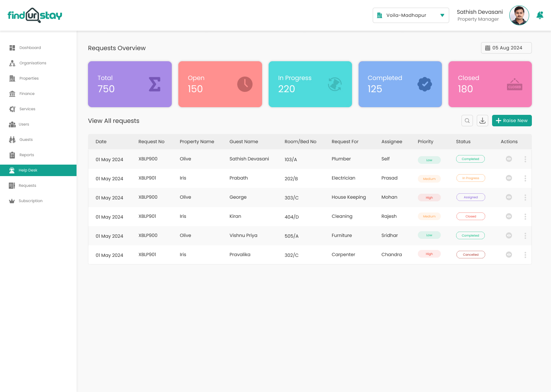Image resolution: width=551 pixels, height=392 pixels.
Task: Click the House Keeping request cell
Action: tap(349, 197)
